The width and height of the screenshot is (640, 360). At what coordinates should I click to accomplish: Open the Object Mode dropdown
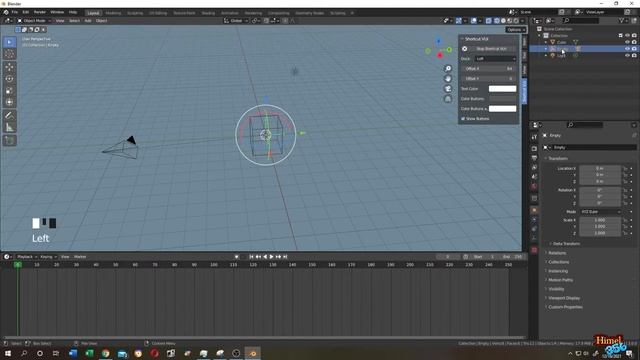pos(34,20)
